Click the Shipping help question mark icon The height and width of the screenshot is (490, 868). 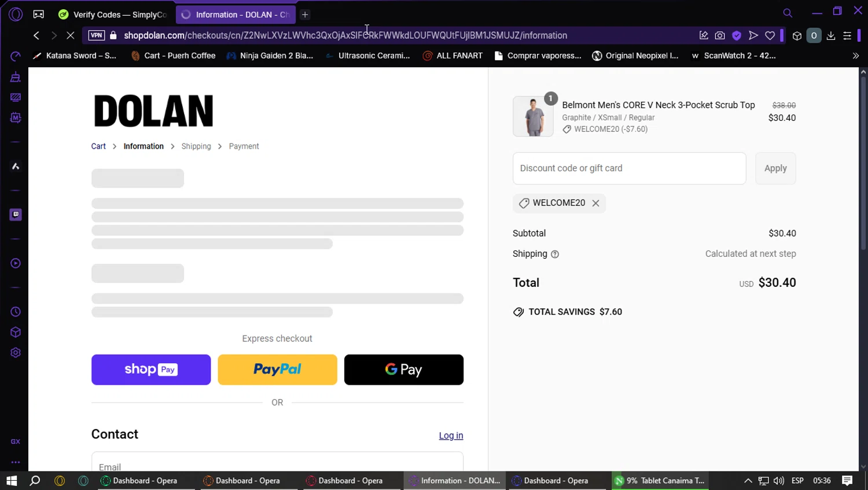[555, 254]
